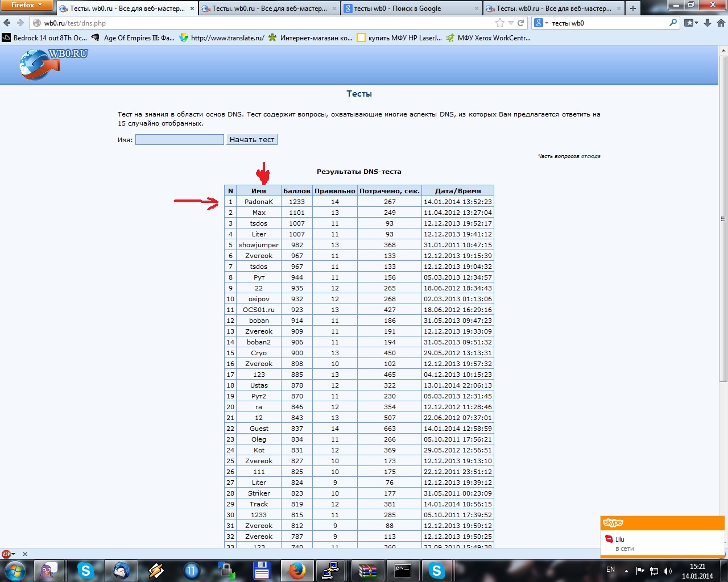Click the 'Имя' name input field
728x582 pixels.
pos(179,140)
